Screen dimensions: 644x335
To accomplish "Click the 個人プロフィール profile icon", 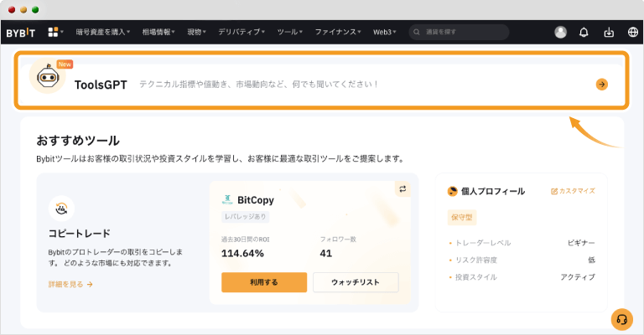I will 452,191.
